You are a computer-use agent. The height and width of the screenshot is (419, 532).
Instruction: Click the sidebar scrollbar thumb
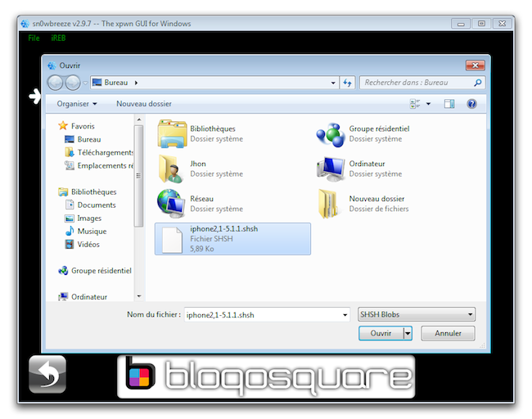(x=138, y=176)
